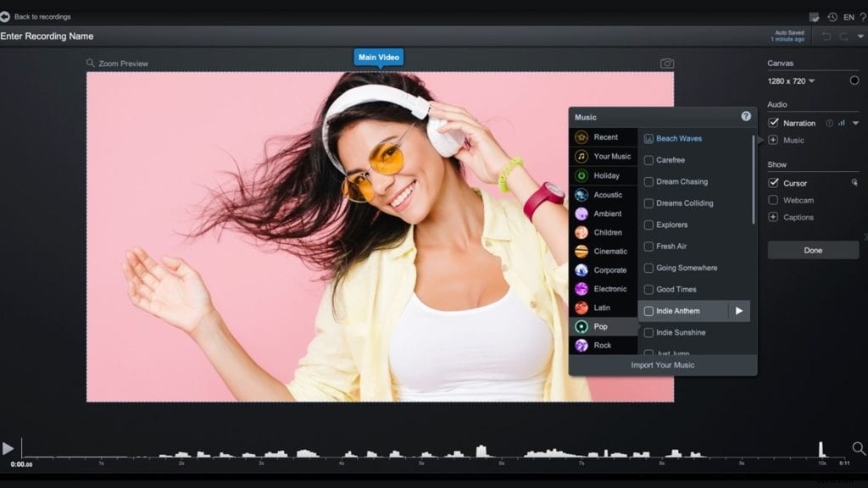
Task: Expand the Captions section
Action: click(x=774, y=217)
